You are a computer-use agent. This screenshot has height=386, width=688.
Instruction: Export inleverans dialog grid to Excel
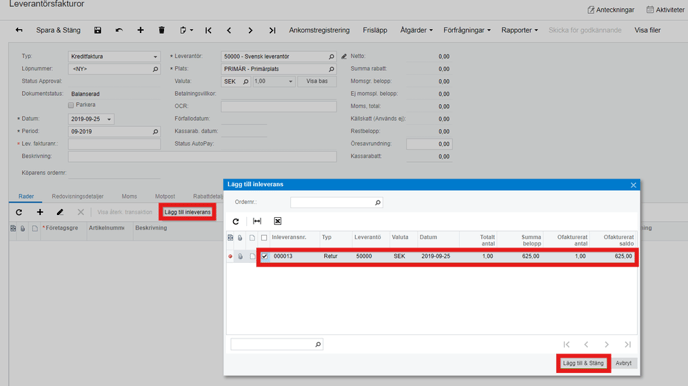(x=278, y=221)
